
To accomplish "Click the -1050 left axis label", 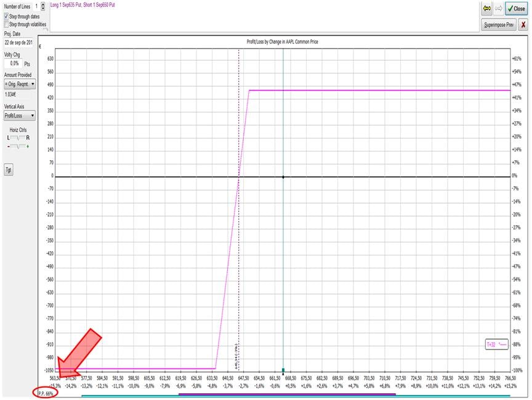I will coord(49,370).
